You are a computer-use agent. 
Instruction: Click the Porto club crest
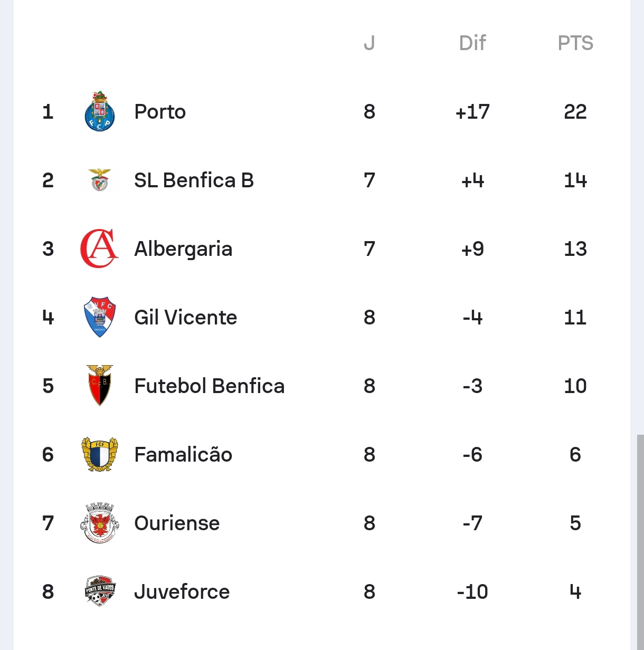click(100, 111)
